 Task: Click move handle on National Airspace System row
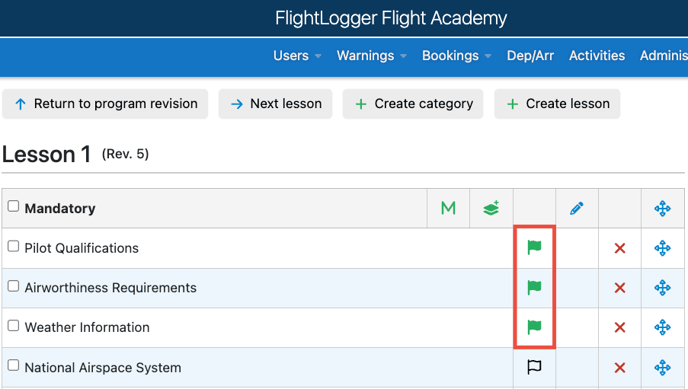pyautogui.click(x=663, y=368)
